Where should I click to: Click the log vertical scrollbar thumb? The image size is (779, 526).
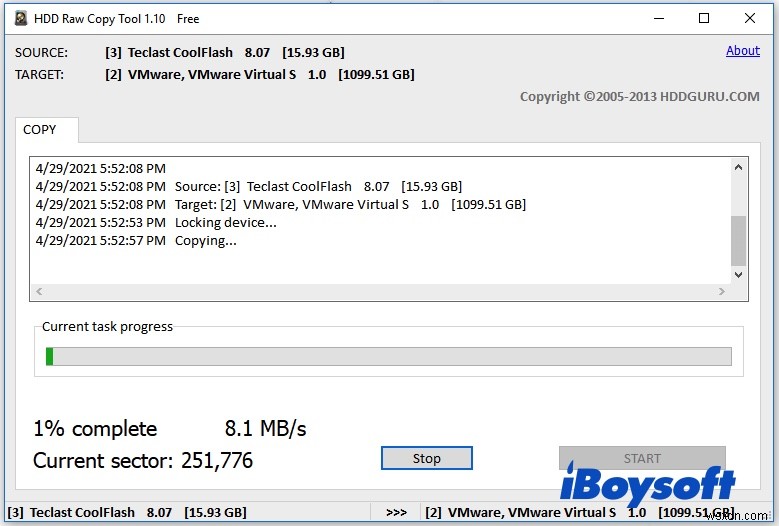click(x=738, y=240)
